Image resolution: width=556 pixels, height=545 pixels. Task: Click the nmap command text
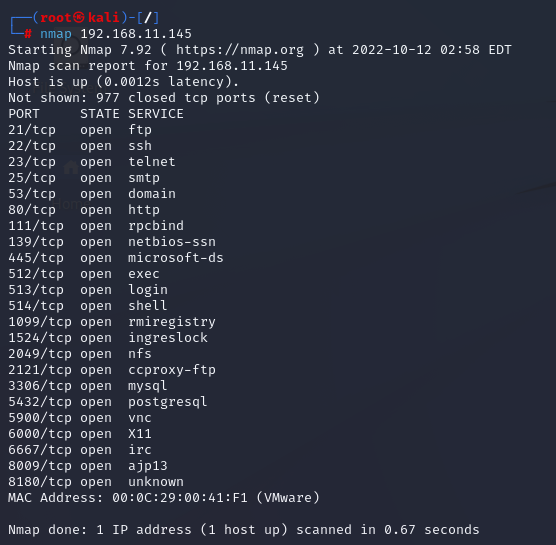pyautogui.click(x=56, y=34)
